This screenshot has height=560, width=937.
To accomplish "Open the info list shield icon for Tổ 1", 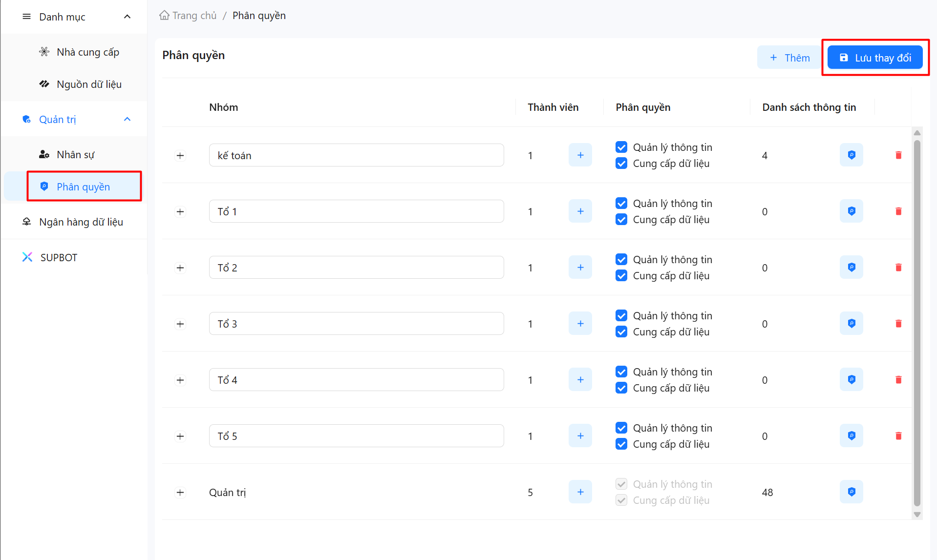I will coord(851,211).
